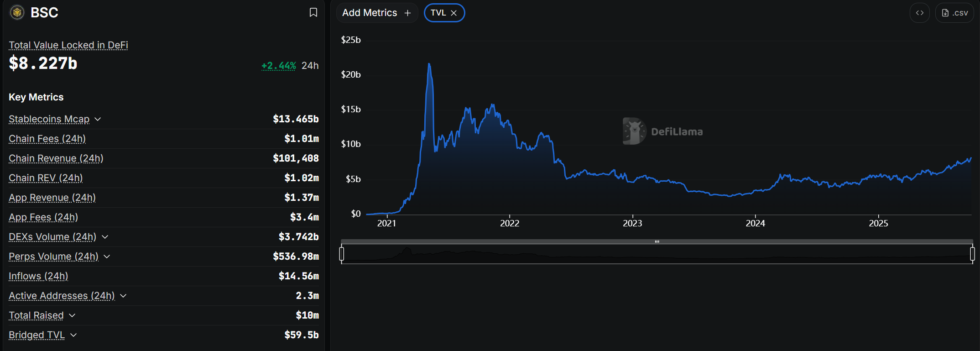Click the plus icon in Add Metrics

pyautogui.click(x=407, y=13)
